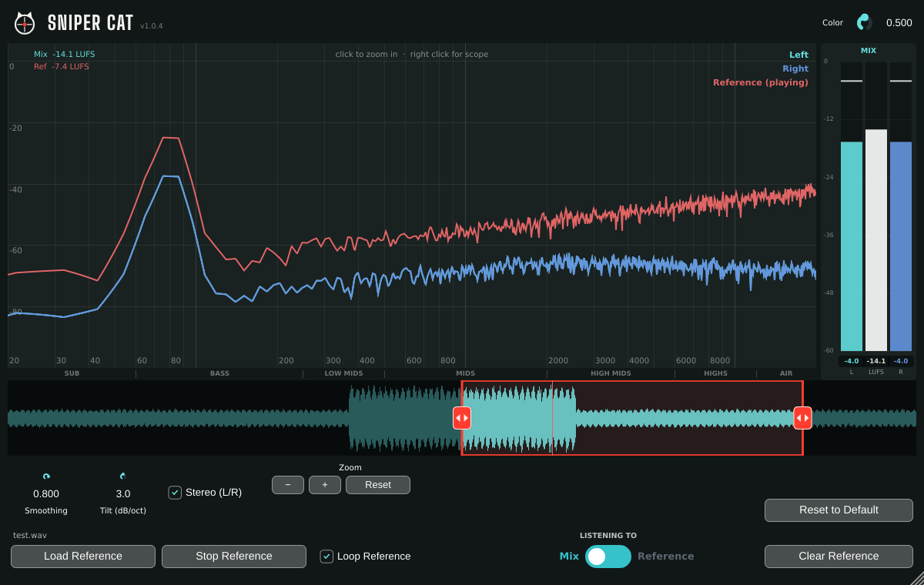Click the Smoothing value 0.800

coord(46,494)
